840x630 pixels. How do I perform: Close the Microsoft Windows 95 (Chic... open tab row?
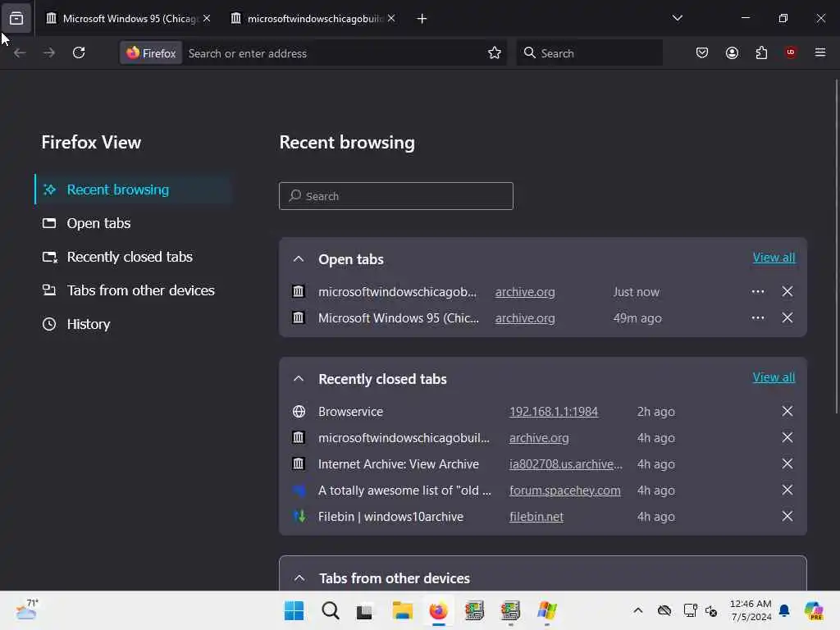(x=787, y=317)
